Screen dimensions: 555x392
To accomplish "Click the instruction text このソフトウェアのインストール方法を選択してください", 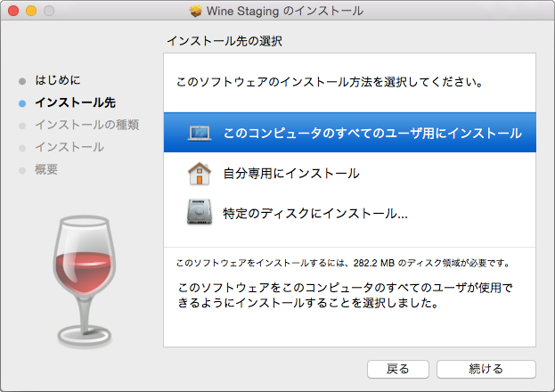I will 330,82.
